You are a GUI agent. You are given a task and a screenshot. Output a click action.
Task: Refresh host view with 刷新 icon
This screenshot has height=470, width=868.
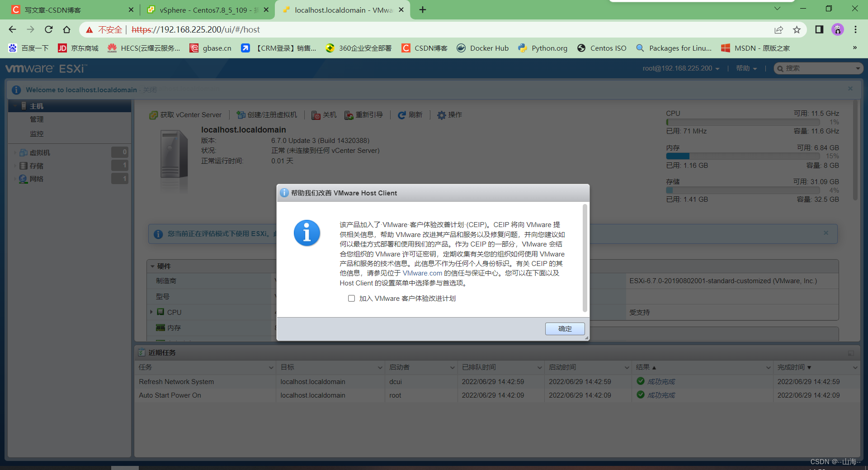[x=410, y=115]
